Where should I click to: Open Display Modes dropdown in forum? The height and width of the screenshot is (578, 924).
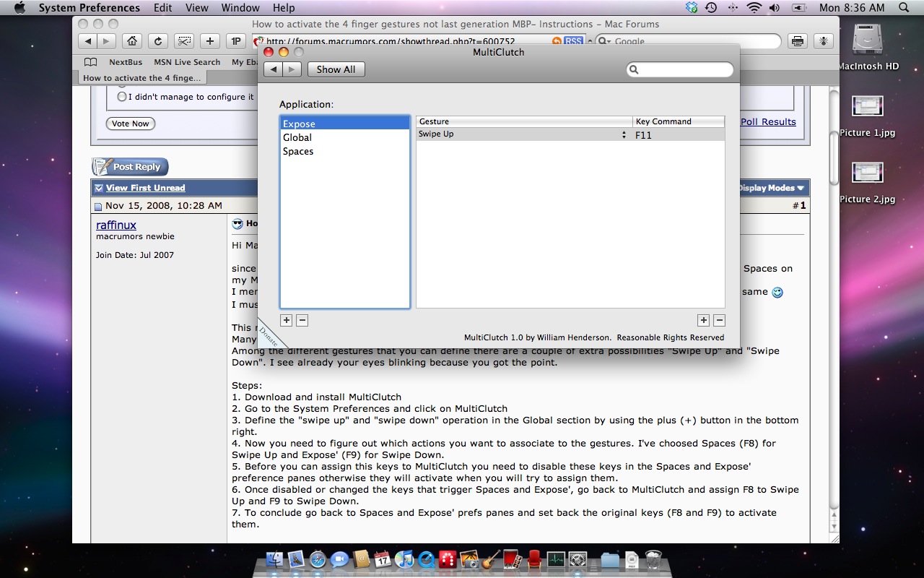click(x=770, y=188)
